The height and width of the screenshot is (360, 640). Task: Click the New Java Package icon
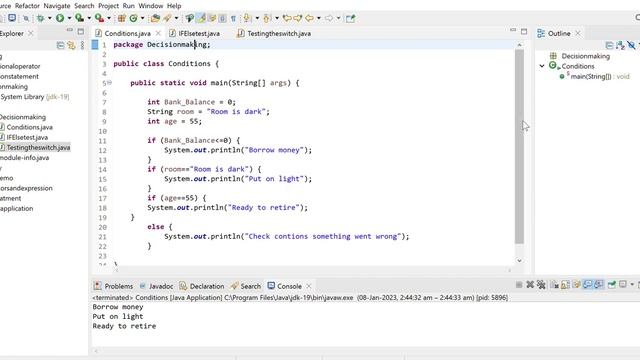coord(122,18)
